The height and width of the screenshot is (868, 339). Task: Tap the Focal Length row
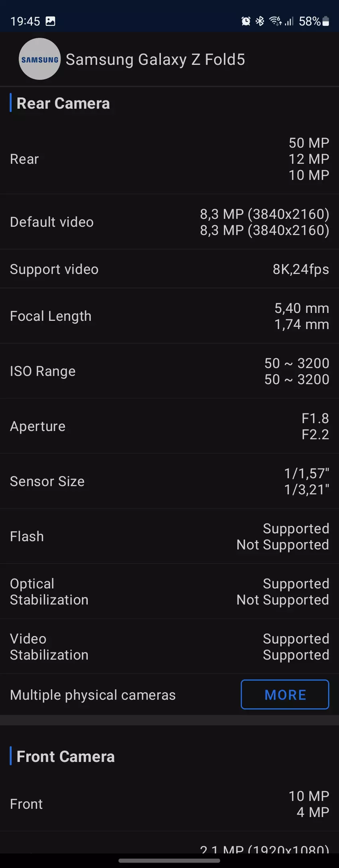169,316
